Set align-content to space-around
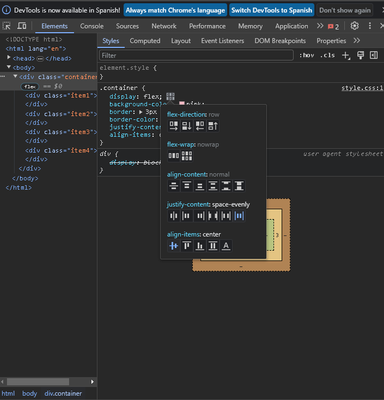384x400 pixels. tap(213, 186)
